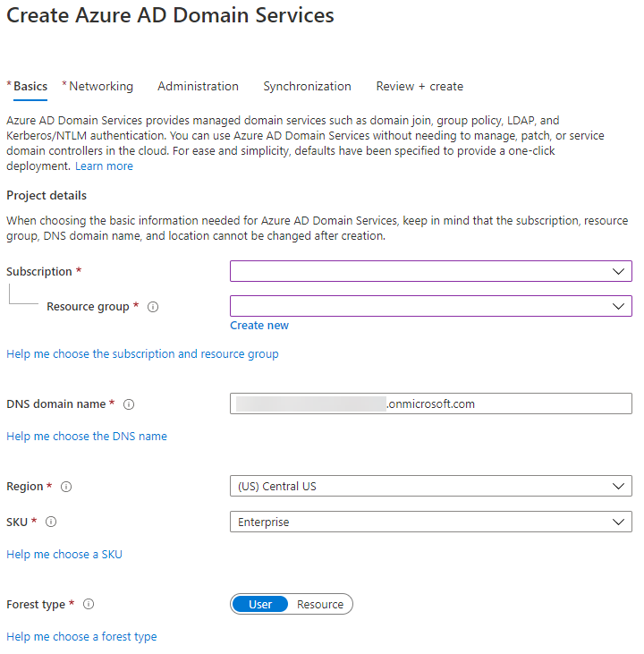Click the Resource group info icon

click(153, 307)
